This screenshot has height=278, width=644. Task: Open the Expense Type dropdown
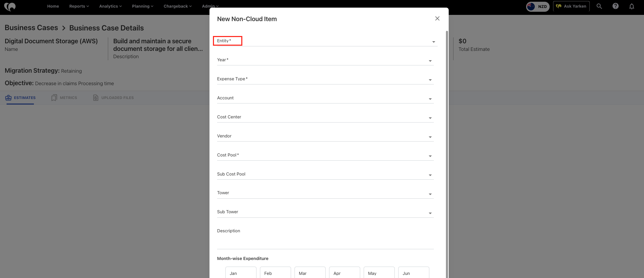325,79
